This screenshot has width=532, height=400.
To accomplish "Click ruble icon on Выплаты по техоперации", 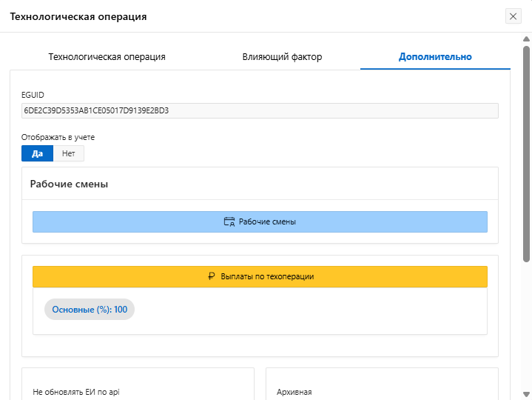I will point(211,276).
